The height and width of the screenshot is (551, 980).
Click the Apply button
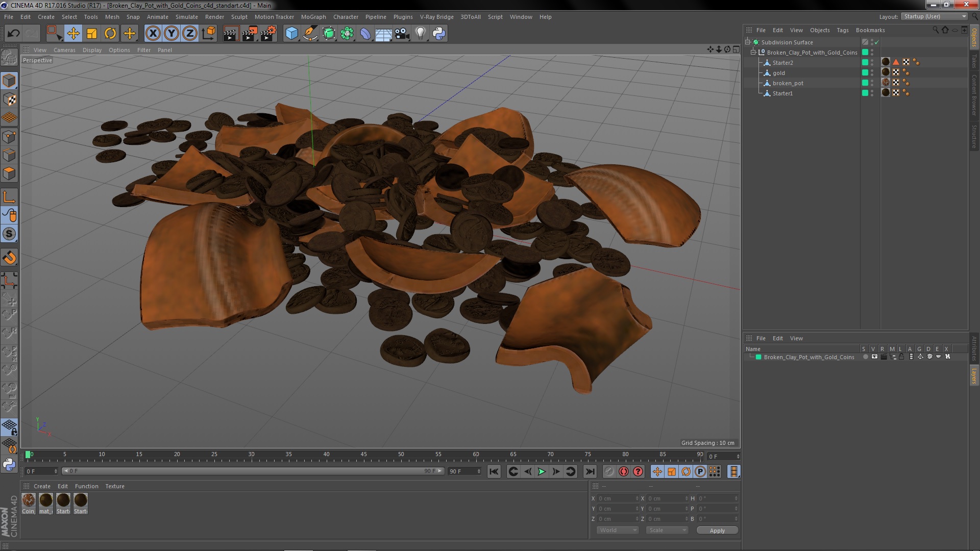click(x=717, y=531)
